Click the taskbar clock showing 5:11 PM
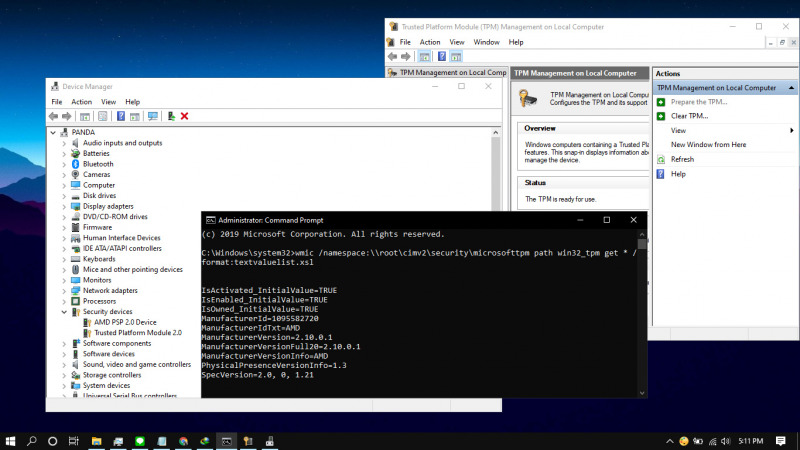800x450 pixels. (751, 441)
